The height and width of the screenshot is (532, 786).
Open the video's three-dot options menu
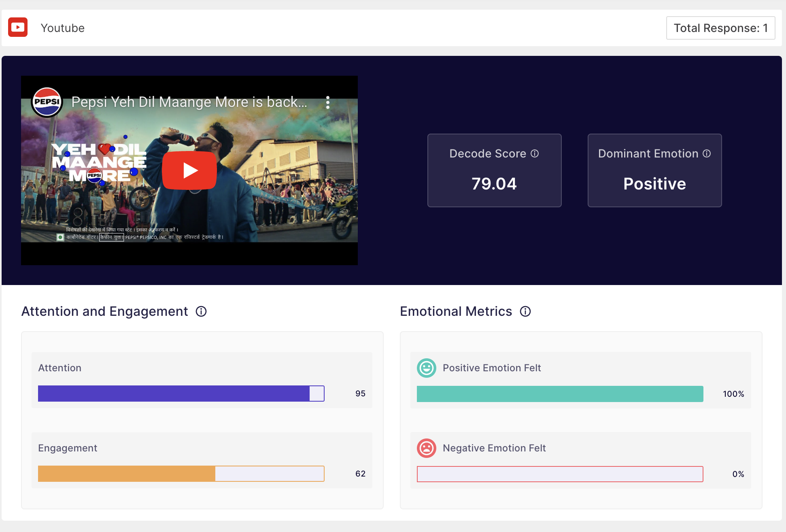coord(328,102)
